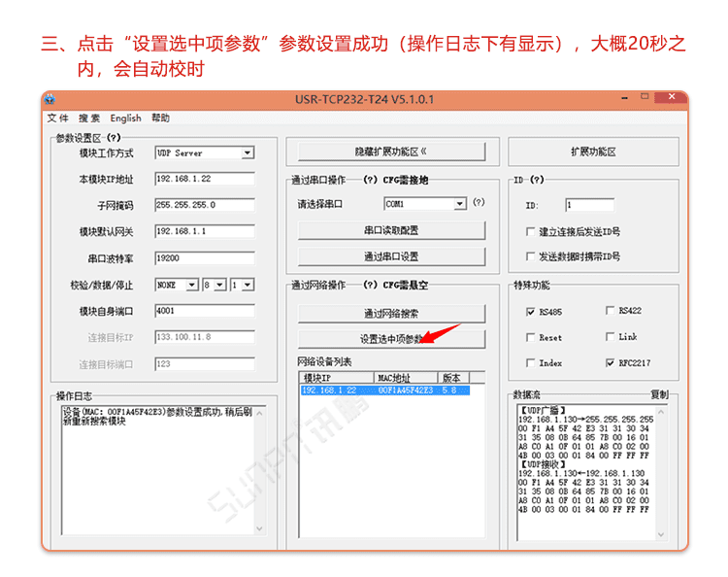Viewport: 728px width, 577px height.
Task: Toggle the RS485 checkbox
Action: pos(530,312)
